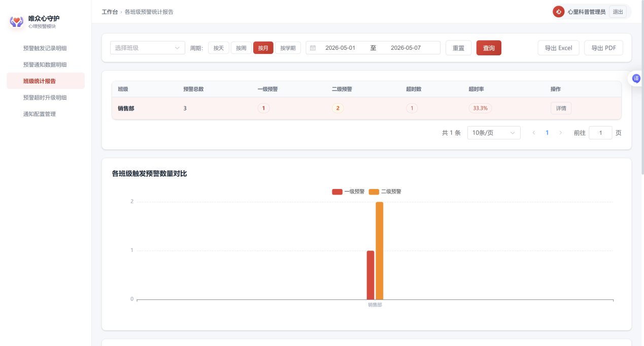Click the red user avatar icon
This screenshot has height=346, width=644.
click(x=559, y=12)
